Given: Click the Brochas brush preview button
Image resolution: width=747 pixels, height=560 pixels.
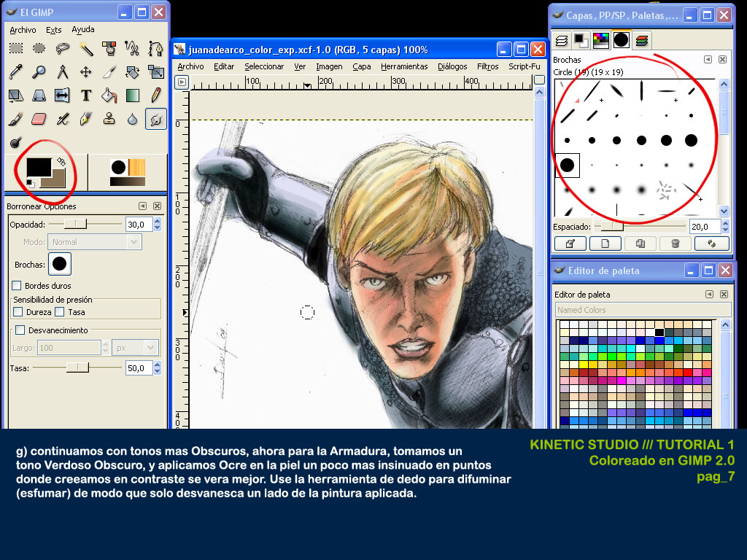Looking at the screenshot, I should 60,264.
